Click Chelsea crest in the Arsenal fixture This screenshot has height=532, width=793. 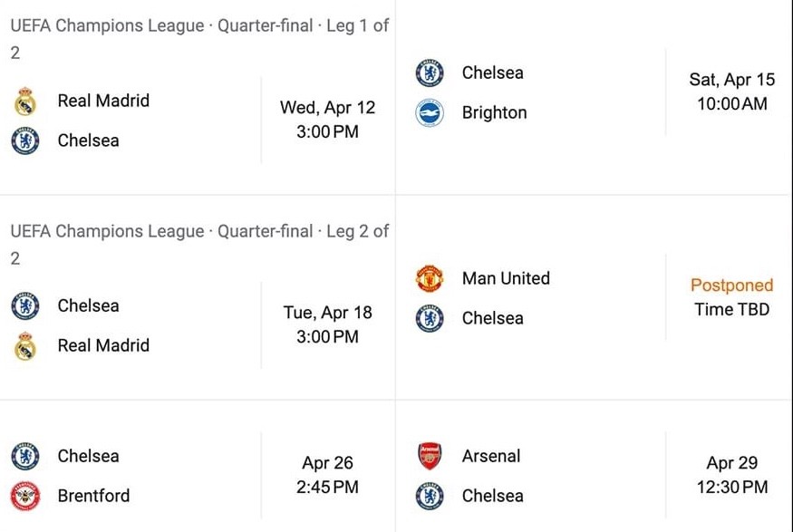tap(429, 496)
